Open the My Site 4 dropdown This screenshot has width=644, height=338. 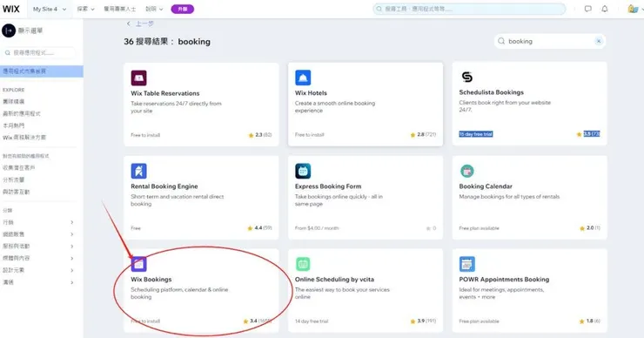pos(50,9)
